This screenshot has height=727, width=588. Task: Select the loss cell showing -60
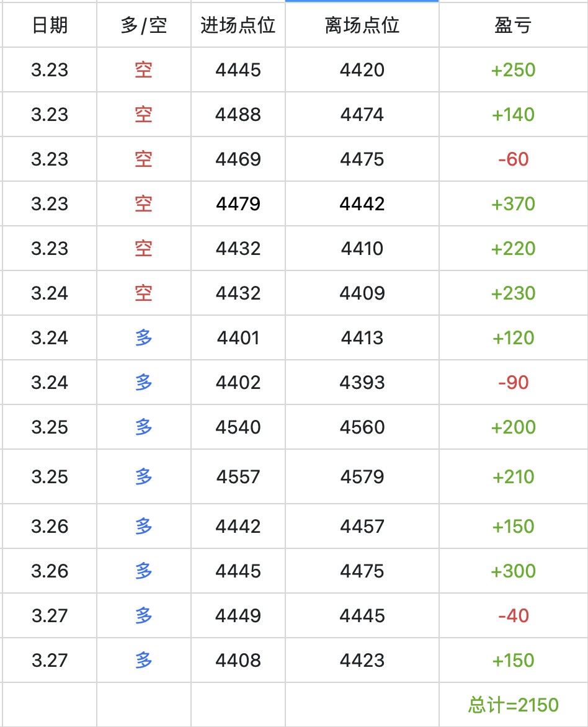click(x=513, y=159)
